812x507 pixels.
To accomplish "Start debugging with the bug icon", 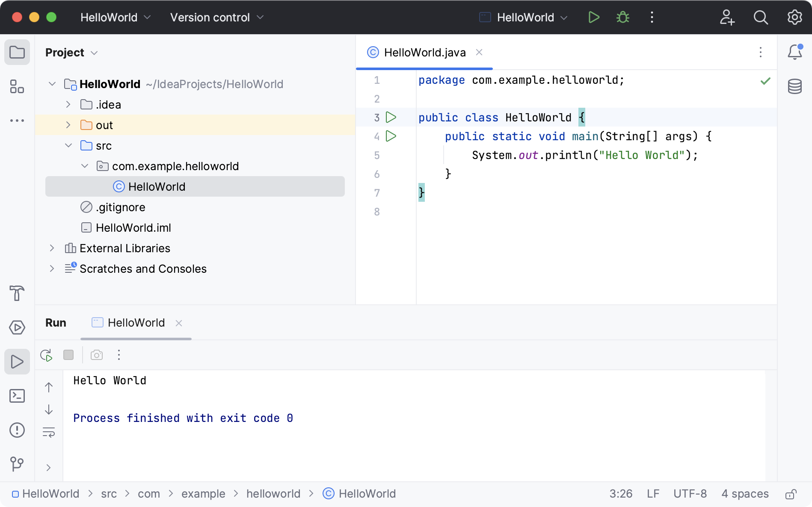I will click(x=622, y=17).
